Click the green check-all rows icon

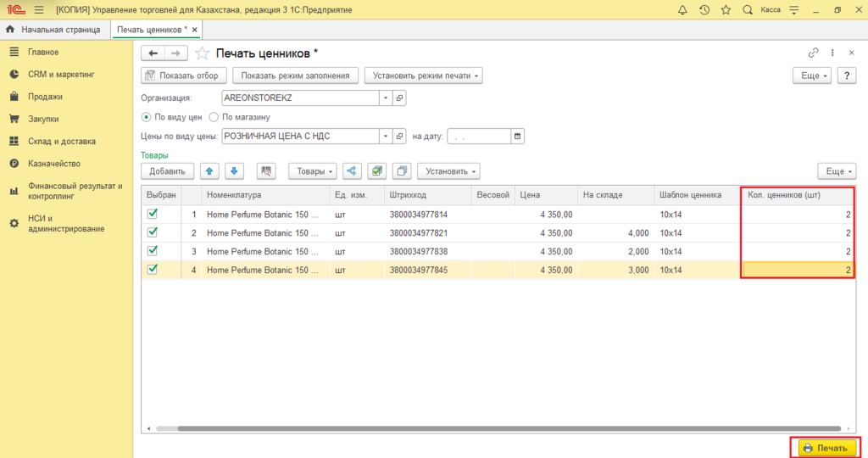coord(377,171)
